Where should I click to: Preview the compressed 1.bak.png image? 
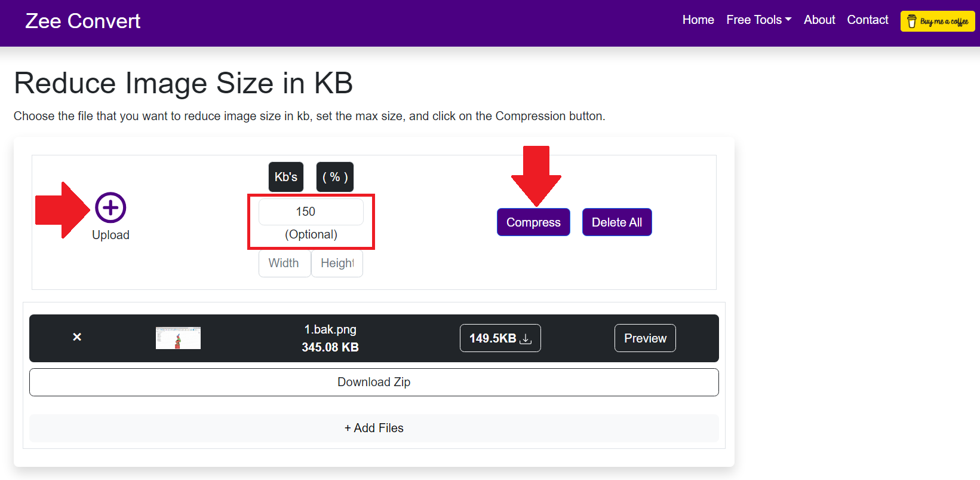coord(645,338)
